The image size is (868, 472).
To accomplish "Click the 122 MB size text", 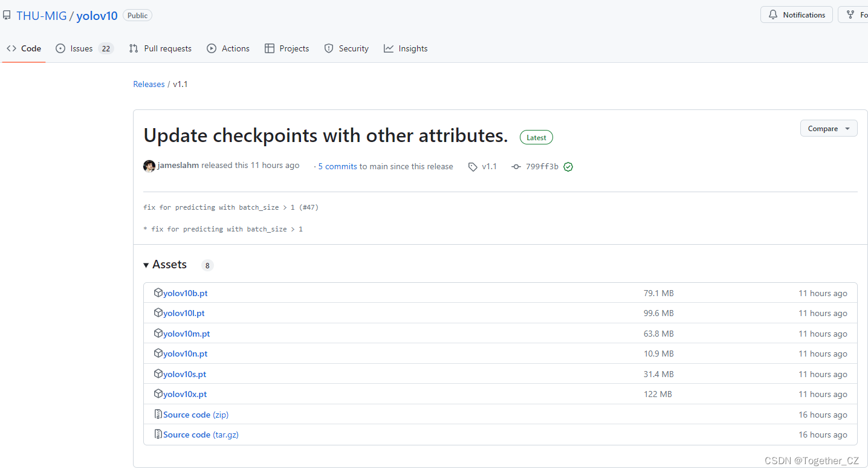I will coord(658,394).
